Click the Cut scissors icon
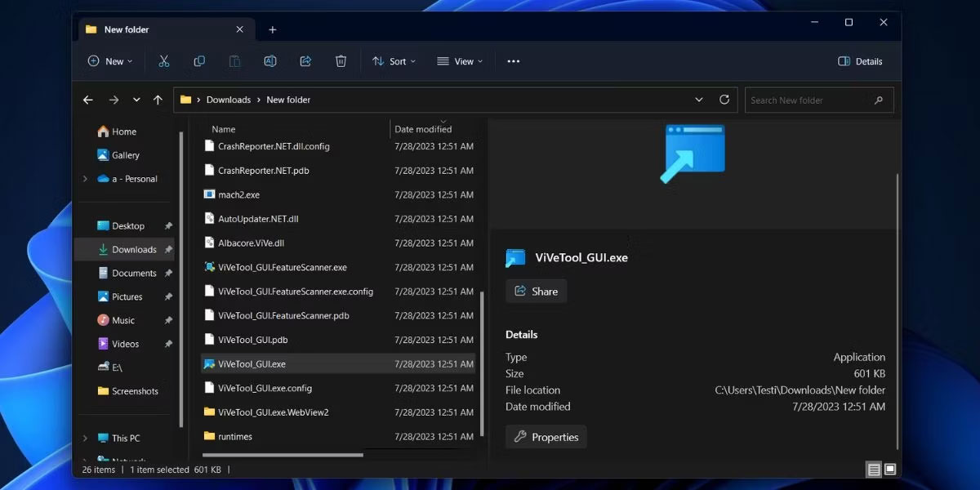Viewport: 980px width, 490px height. click(163, 61)
